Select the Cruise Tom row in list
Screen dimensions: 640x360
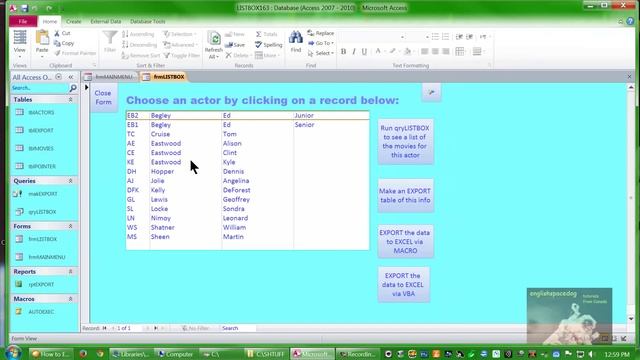coord(247,134)
